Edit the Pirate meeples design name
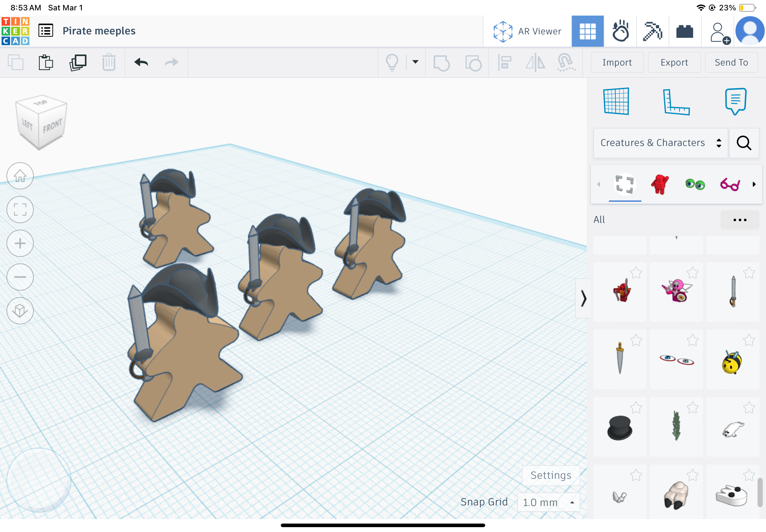766x532 pixels. pos(99,31)
